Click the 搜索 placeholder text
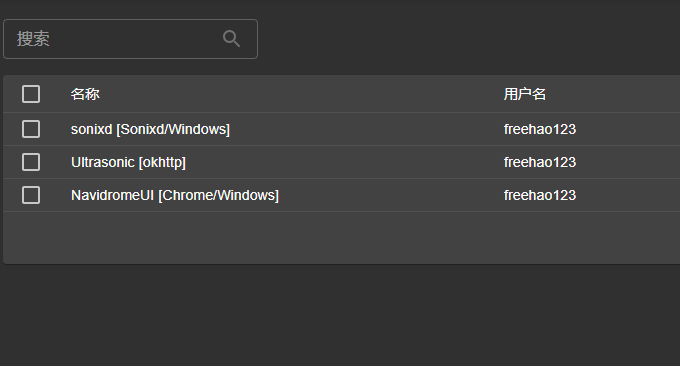This screenshot has width=680, height=366. [33, 39]
